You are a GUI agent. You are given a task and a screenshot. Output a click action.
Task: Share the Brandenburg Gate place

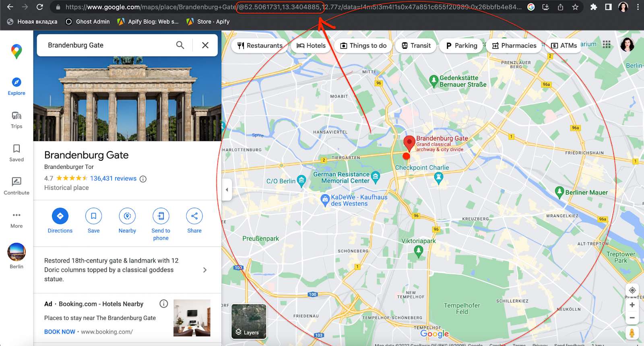(194, 221)
